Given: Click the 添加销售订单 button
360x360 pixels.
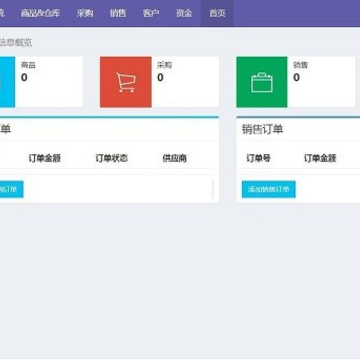Looking at the screenshot, I should (x=269, y=189).
